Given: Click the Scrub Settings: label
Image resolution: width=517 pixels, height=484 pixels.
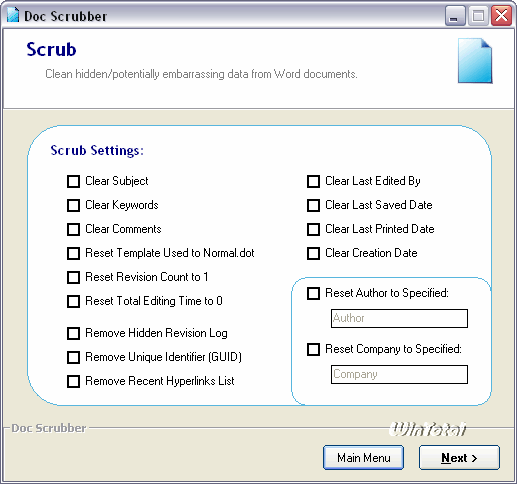Looking at the screenshot, I should (97, 150).
